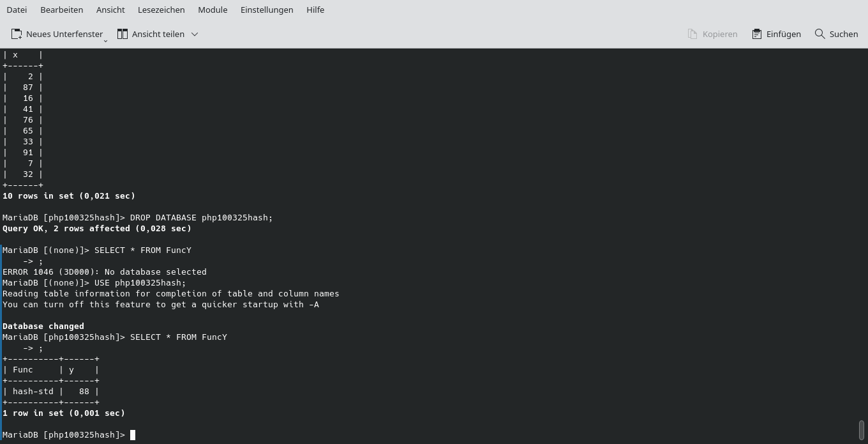Click the Einfügen clipboard paste icon

[x=756, y=34]
